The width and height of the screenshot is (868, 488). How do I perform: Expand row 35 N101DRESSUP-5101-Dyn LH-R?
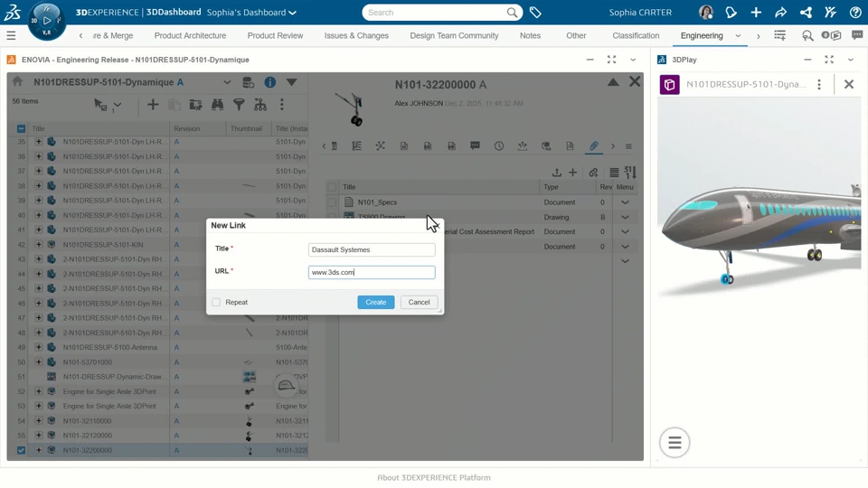38,142
